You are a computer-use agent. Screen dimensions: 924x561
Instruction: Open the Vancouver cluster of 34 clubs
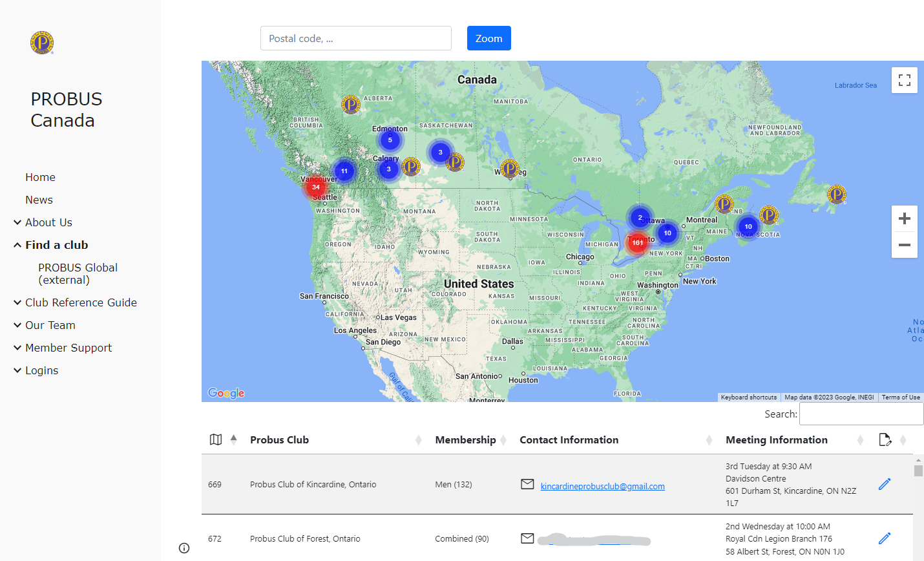tap(315, 187)
